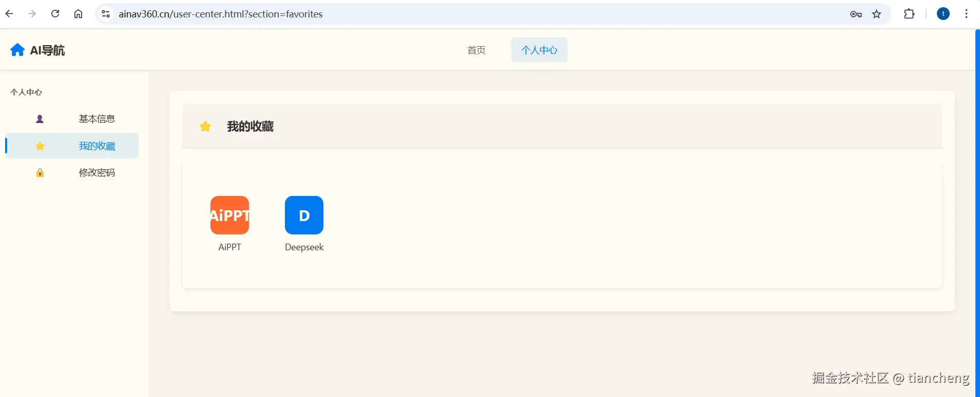Open Chrome three-dot menu
The image size is (980, 397).
coord(966,14)
